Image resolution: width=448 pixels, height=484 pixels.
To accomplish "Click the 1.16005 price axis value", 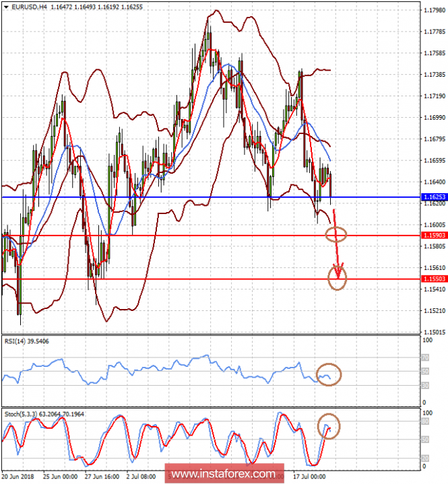I will click(x=435, y=225).
